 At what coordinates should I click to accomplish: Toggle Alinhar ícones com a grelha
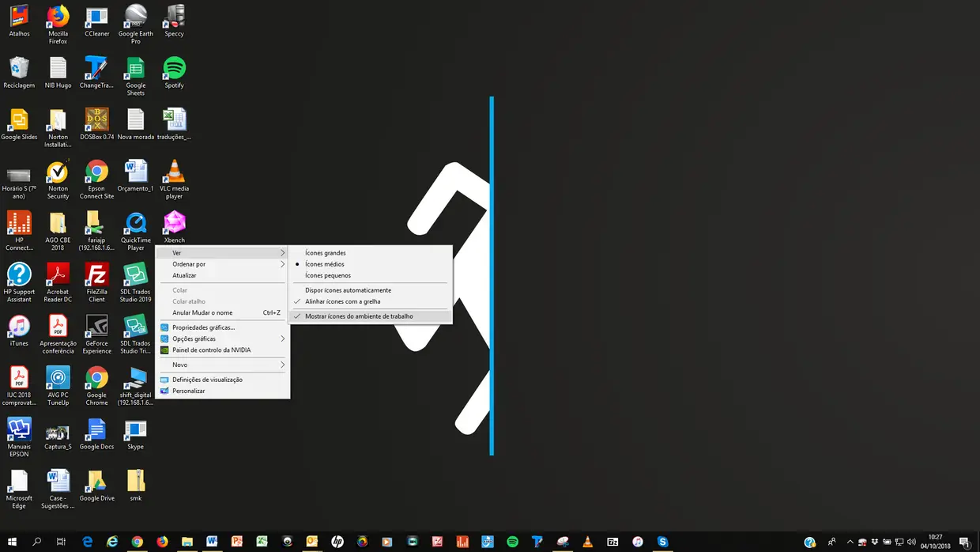371,301
